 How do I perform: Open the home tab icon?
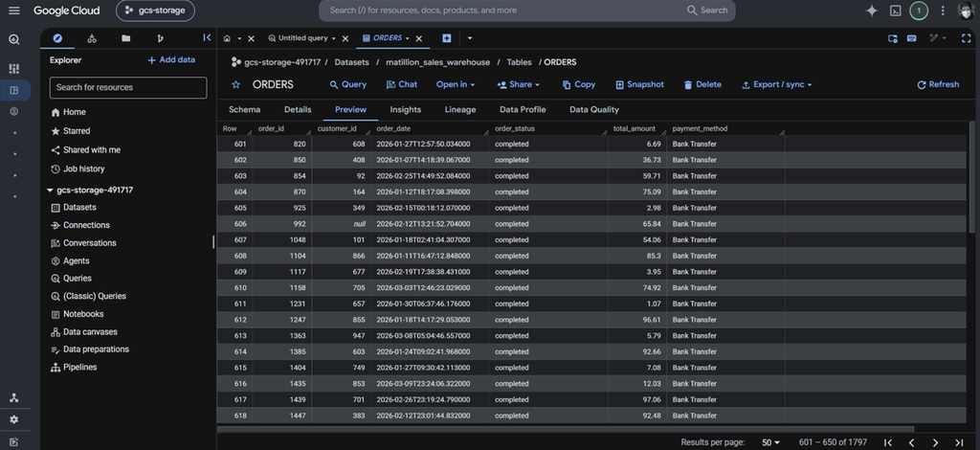pos(227,38)
